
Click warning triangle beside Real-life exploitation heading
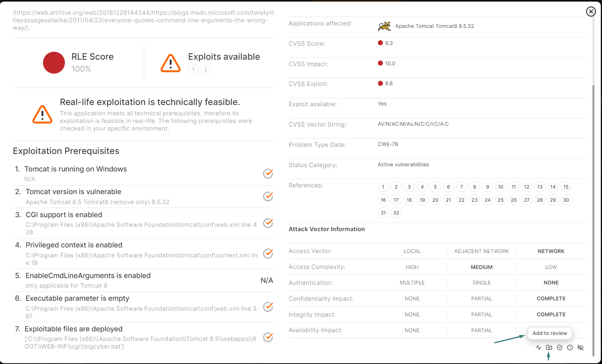(x=42, y=115)
